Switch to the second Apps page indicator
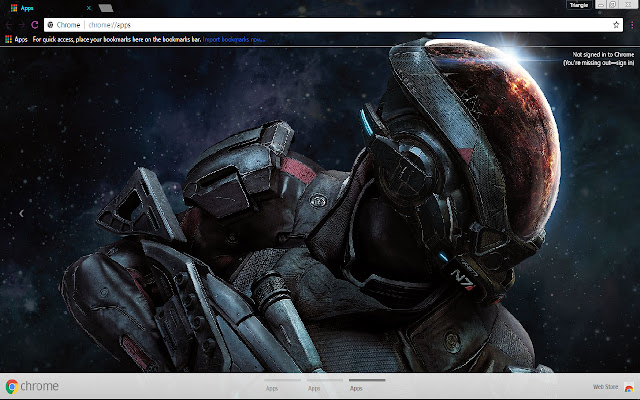640x400 pixels. pyautogui.click(x=324, y=385)
